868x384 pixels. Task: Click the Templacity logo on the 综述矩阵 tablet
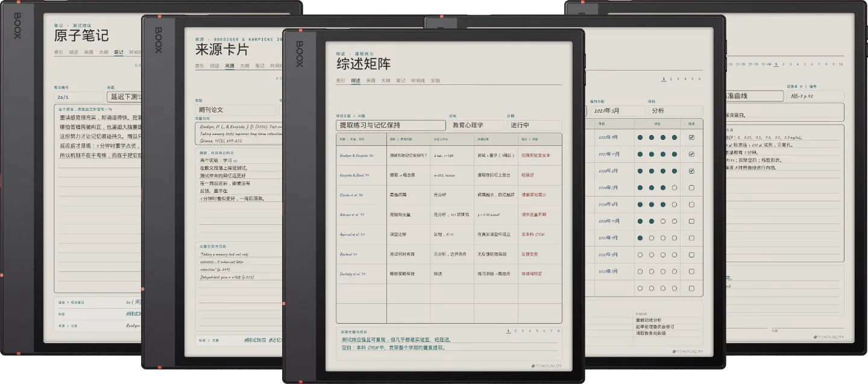[546, 366]
